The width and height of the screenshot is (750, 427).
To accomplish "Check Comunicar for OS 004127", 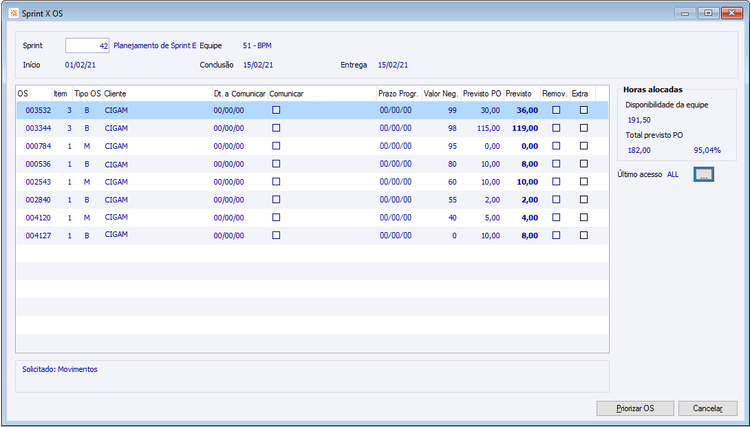I will [x=276, y=235].
